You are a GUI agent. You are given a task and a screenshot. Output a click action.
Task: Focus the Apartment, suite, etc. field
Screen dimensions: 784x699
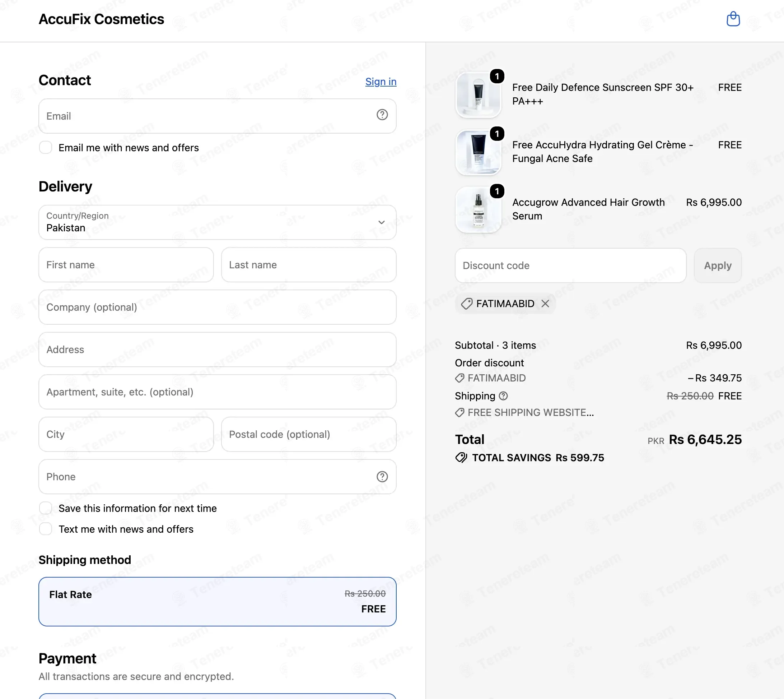(x=217, y=392)
